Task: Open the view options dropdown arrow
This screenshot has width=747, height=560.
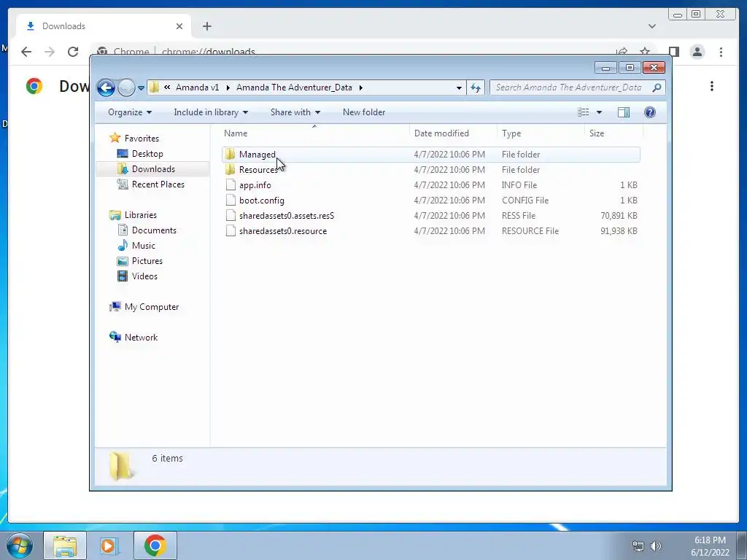Action: [x=600, y=112]
